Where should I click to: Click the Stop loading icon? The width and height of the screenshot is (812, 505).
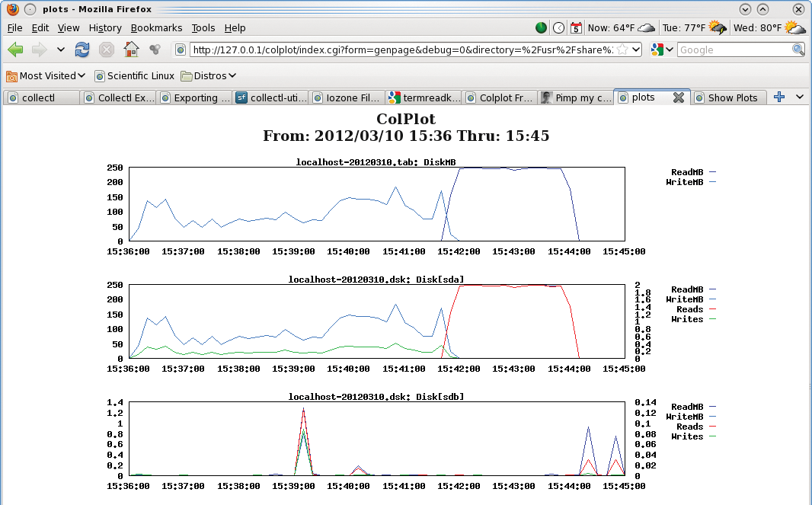coord(105,49)
